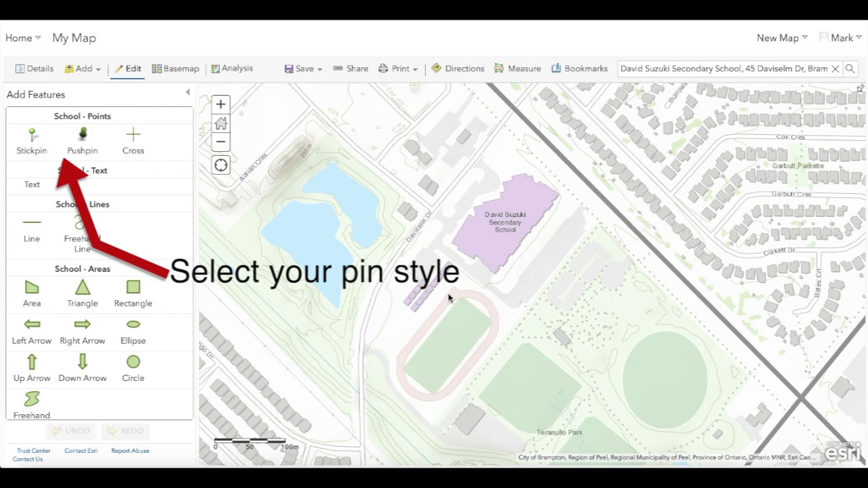The width and height of the screenshot is (868, 488).
Task: Pick the Triangle shape tool
Action: tap(82, 294)
